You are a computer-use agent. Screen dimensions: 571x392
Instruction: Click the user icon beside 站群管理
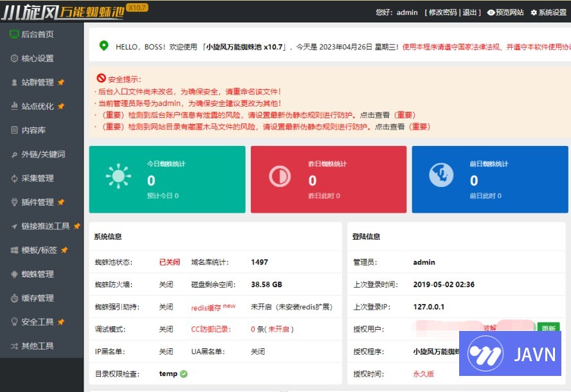tap(14, 82)
